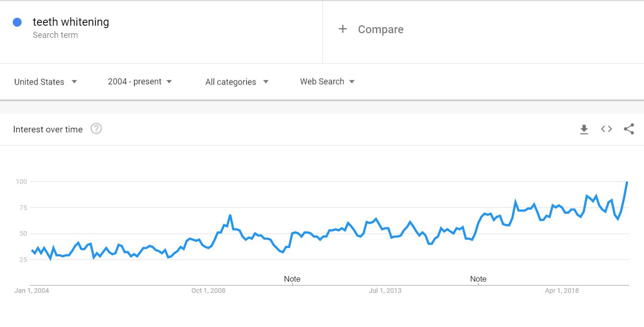644x327 pixels.
Task: Download the Interest over time data
Action: (x=584, y=129)
